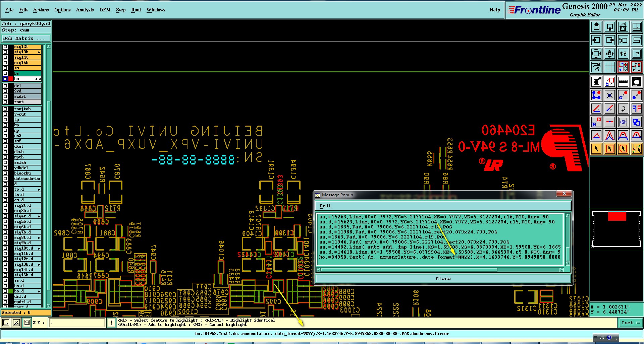This screenshot has width=644, height=344.
Task: Click the diagonal arrow icon at bottom-left
Action: (6, 323)
